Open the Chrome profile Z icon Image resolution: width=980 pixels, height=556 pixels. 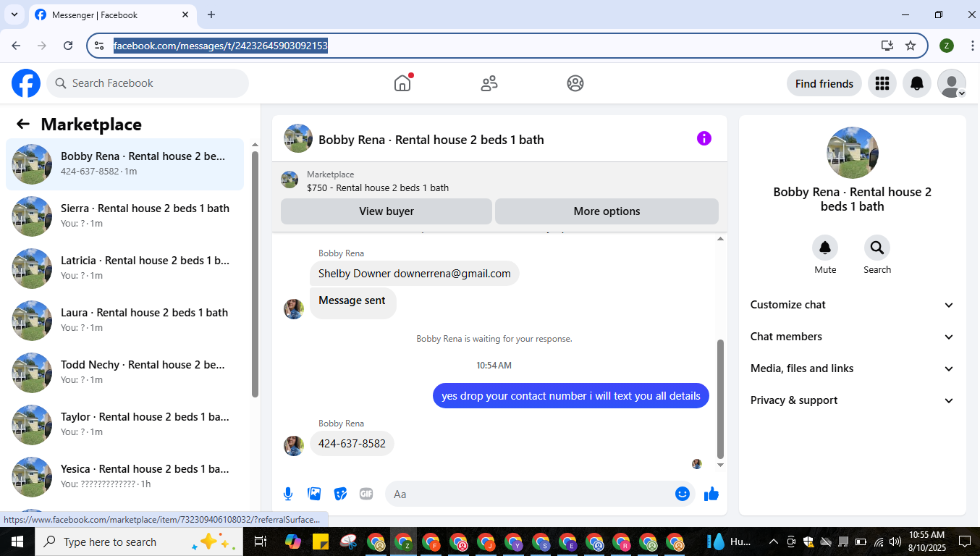(947, 46)
